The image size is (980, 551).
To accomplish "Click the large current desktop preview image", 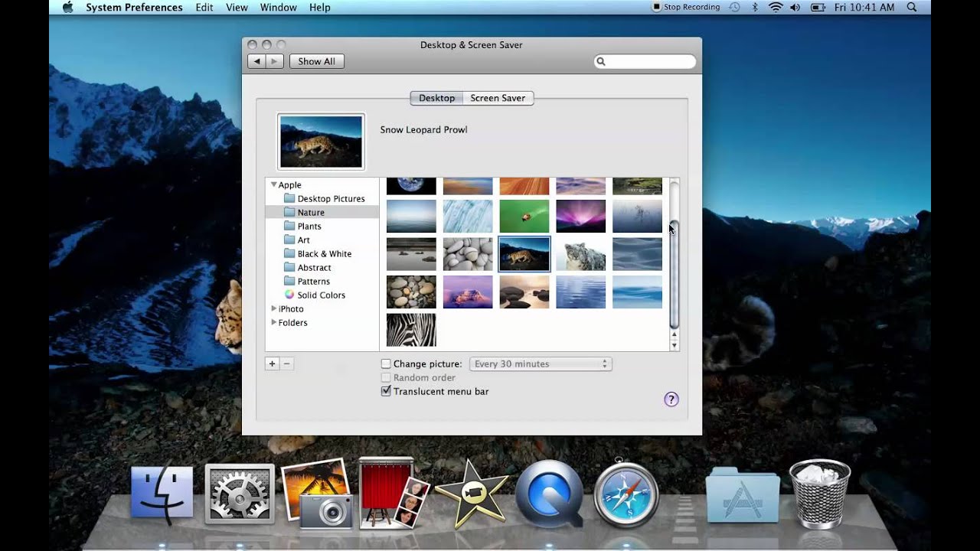I will [321, 142].
